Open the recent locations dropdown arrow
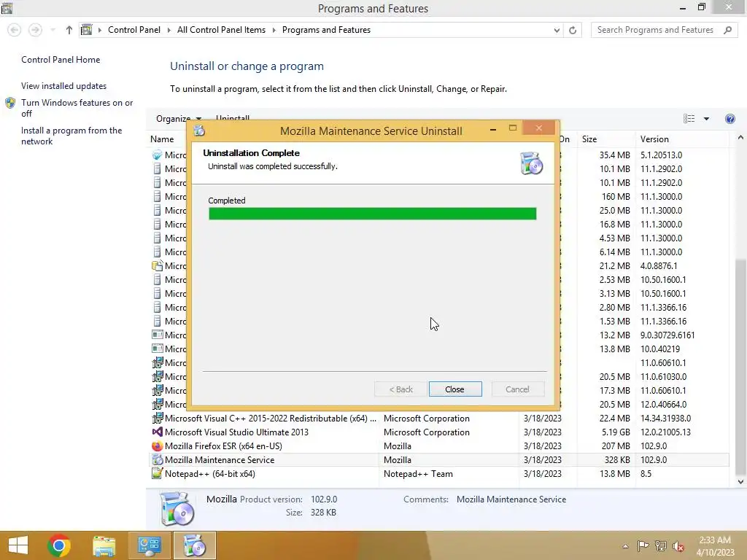The image size is (747, 560). point(53,30)
